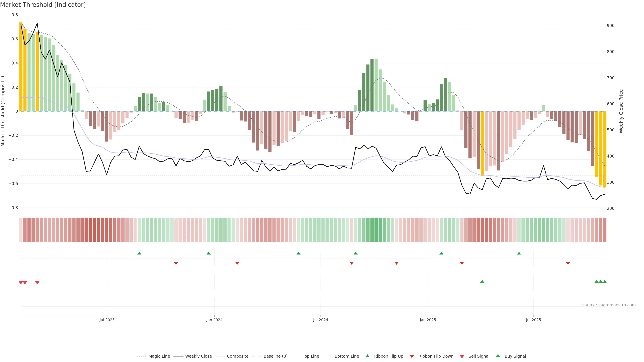Click the rightmost red ribbon flip down marker

tap(568, 263)
